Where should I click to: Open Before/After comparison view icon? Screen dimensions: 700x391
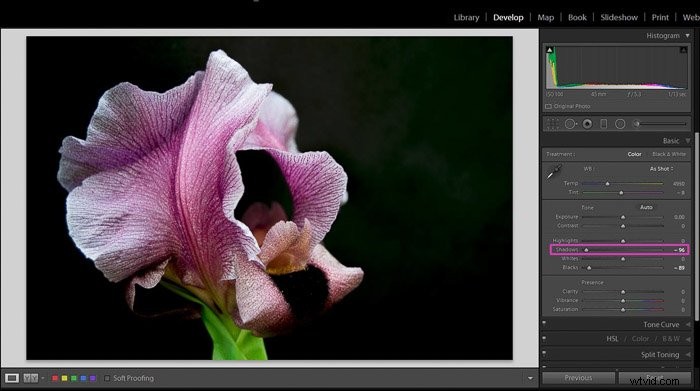point(30,378)
